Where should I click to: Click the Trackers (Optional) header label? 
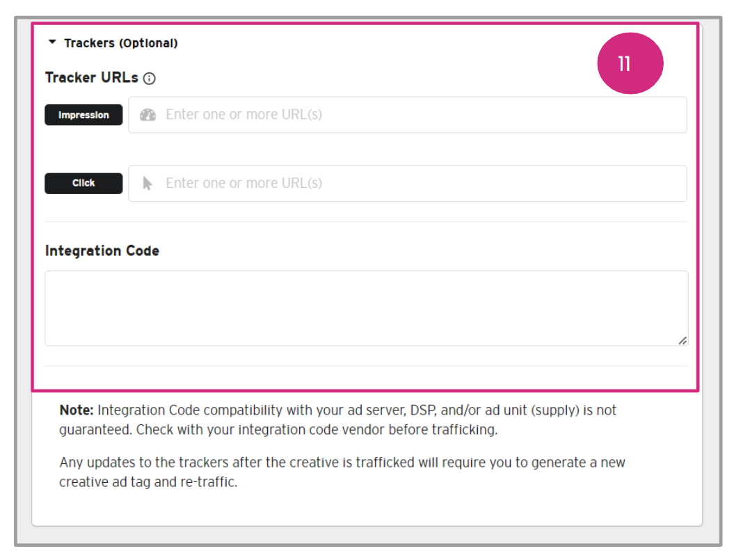120,43
